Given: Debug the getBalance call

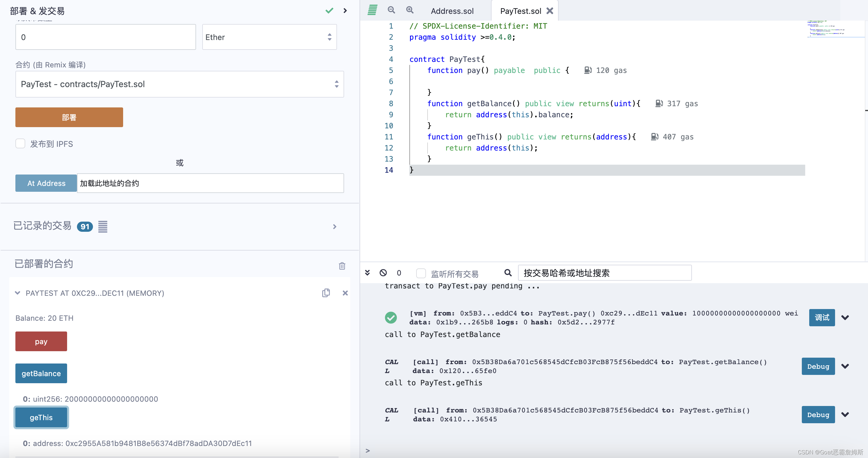Looking at the screenshot, I should [x=818, y=366].
